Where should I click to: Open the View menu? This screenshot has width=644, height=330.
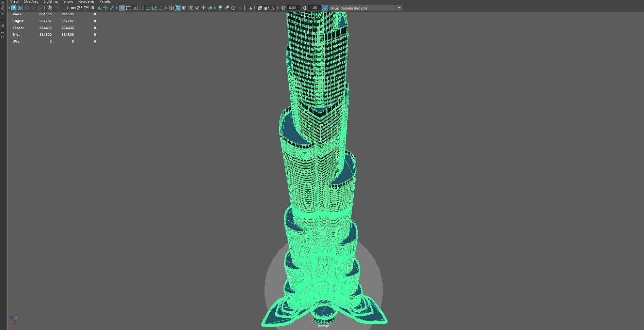tap(14, 2)
